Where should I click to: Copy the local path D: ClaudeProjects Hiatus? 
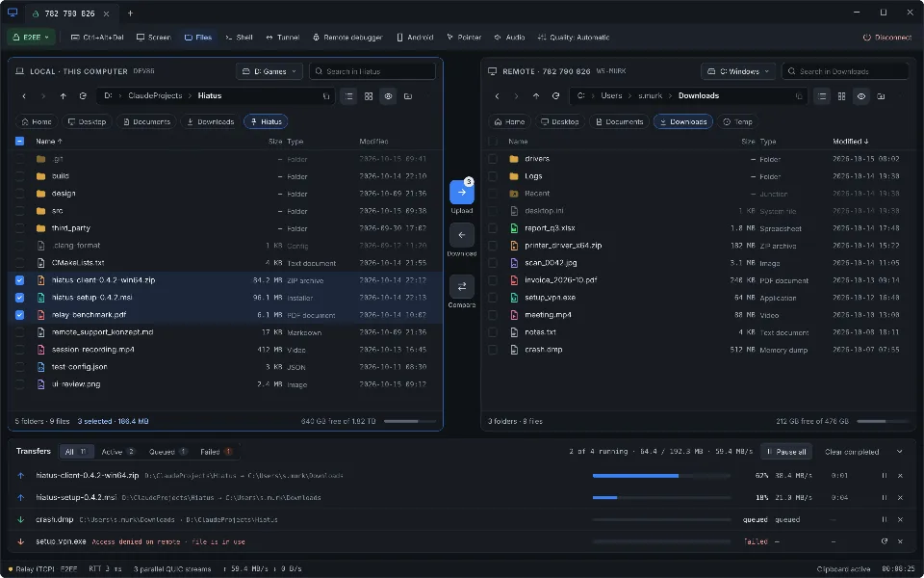(x=326, y=96)
